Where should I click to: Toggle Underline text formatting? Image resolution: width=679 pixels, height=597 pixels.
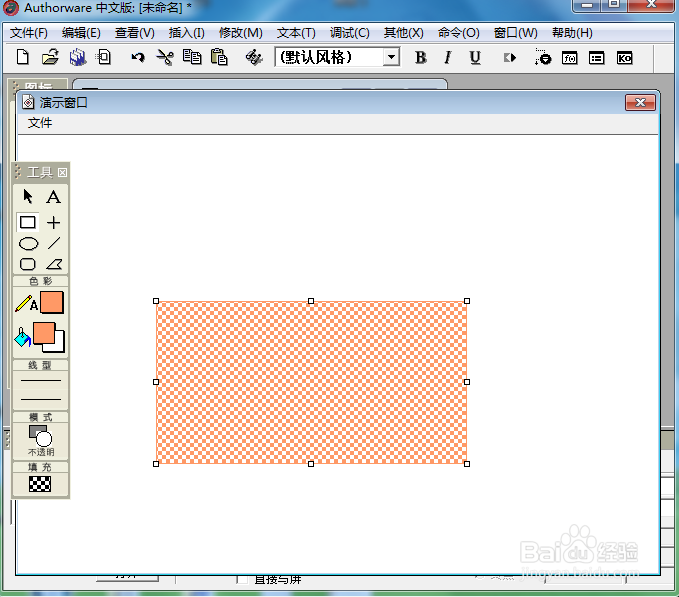coord(475,57)
